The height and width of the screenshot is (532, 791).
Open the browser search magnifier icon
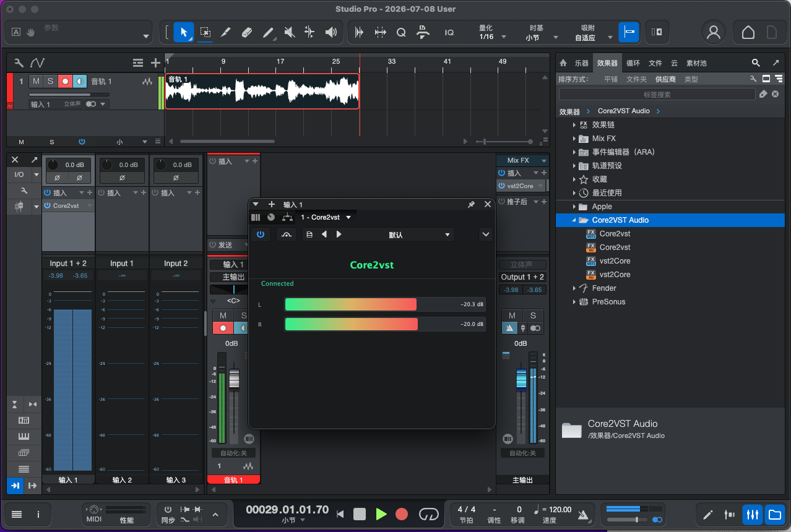[756, 63]
